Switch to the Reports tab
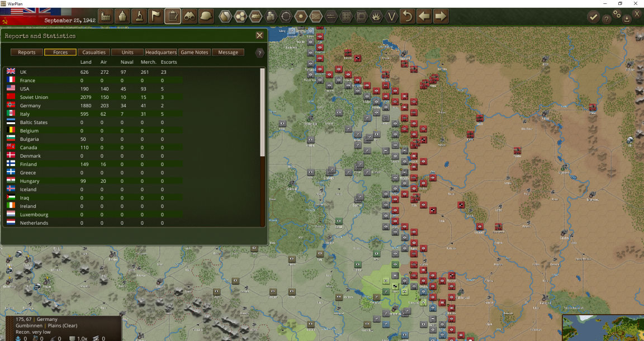The image size is (644, 341). [x=27, y=52]
